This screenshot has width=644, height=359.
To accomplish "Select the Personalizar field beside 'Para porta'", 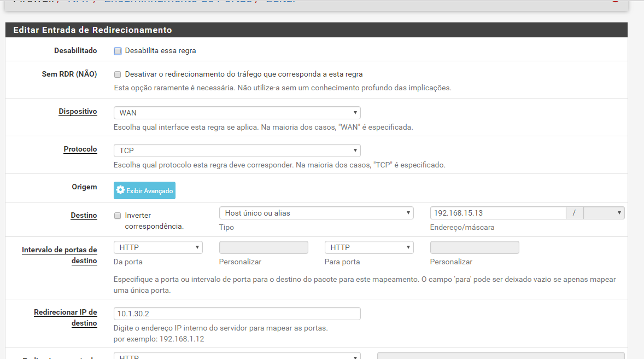I will (475, 247).
